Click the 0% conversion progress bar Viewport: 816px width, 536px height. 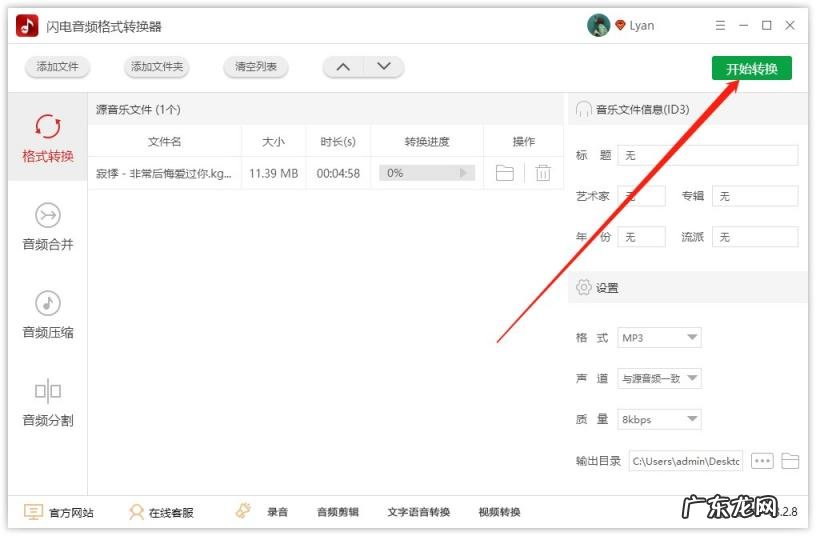(427, 173)
